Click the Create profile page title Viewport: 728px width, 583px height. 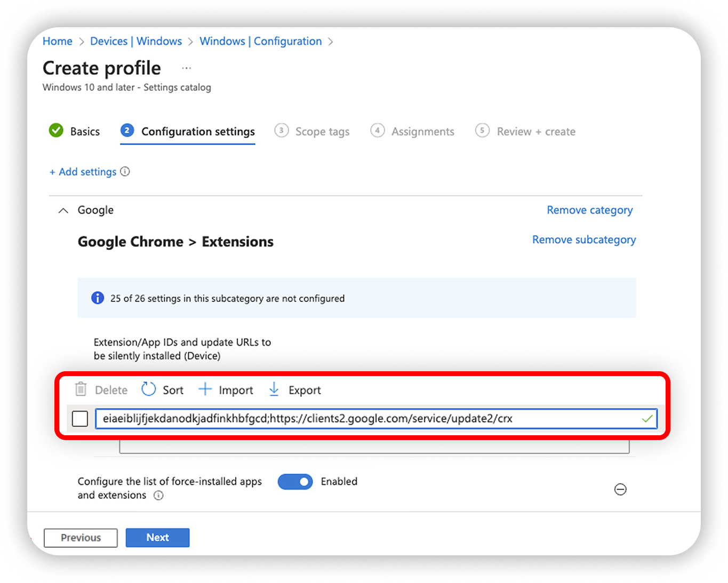click(x=102, y=68)
